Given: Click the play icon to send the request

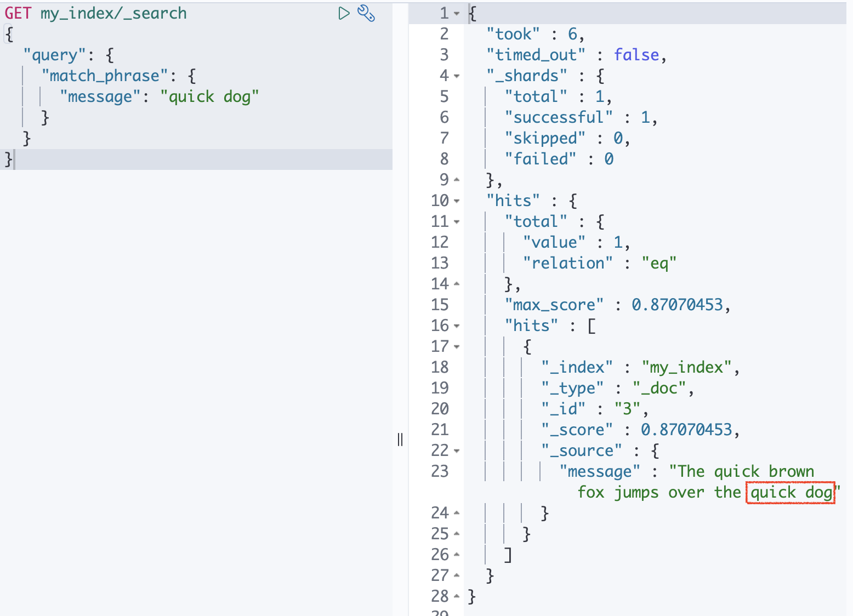Looking at the screenshot, I should coord(344,14).
